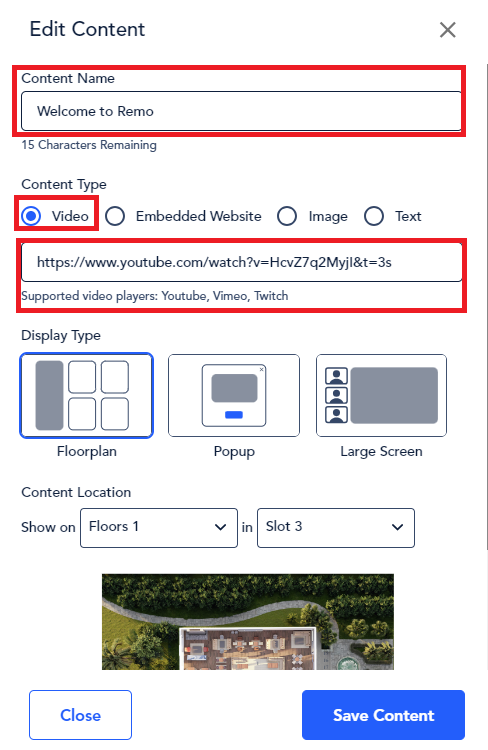Click the Close button

click(x=80, y=715)
